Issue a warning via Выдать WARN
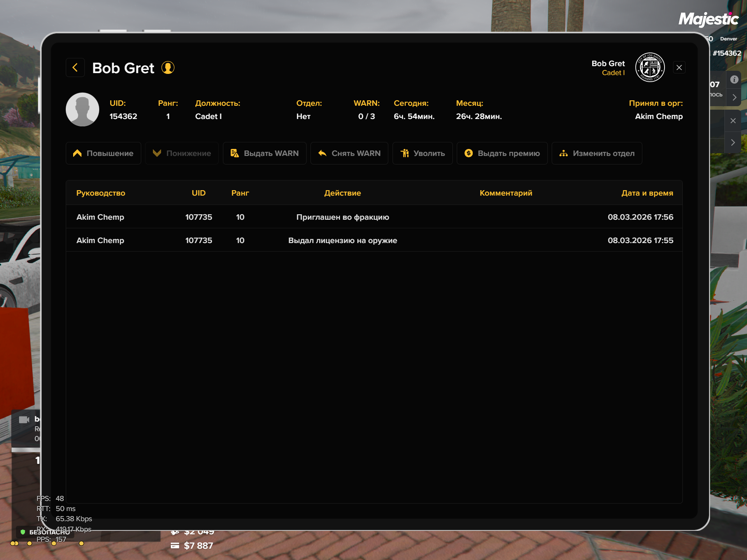This screenshot has width=747, height=560. [x=265, y=153]
